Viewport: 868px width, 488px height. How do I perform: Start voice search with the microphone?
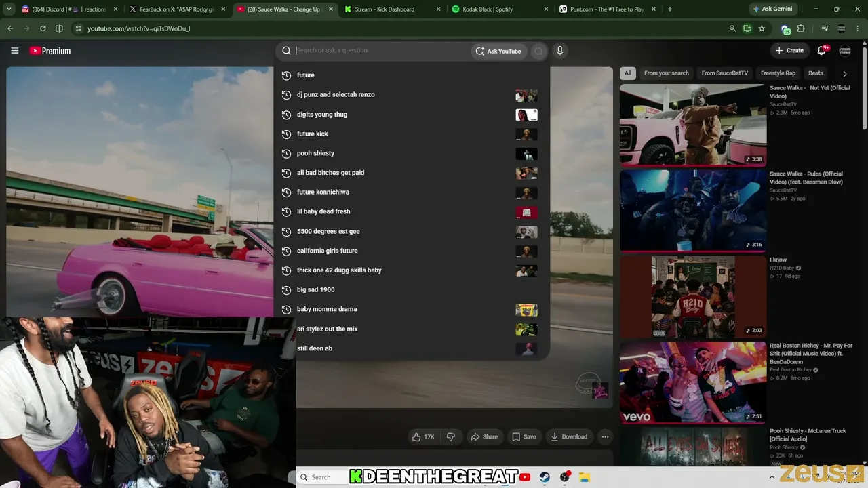tap(559, 51)
